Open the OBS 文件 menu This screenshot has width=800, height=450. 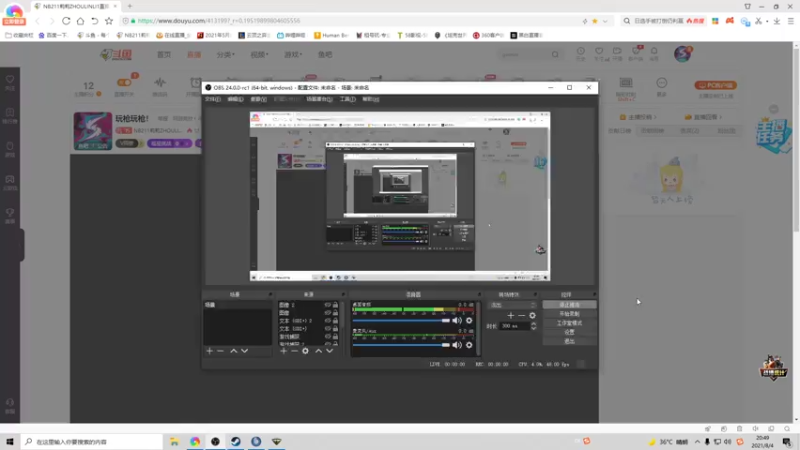click(x=212, y=99)
